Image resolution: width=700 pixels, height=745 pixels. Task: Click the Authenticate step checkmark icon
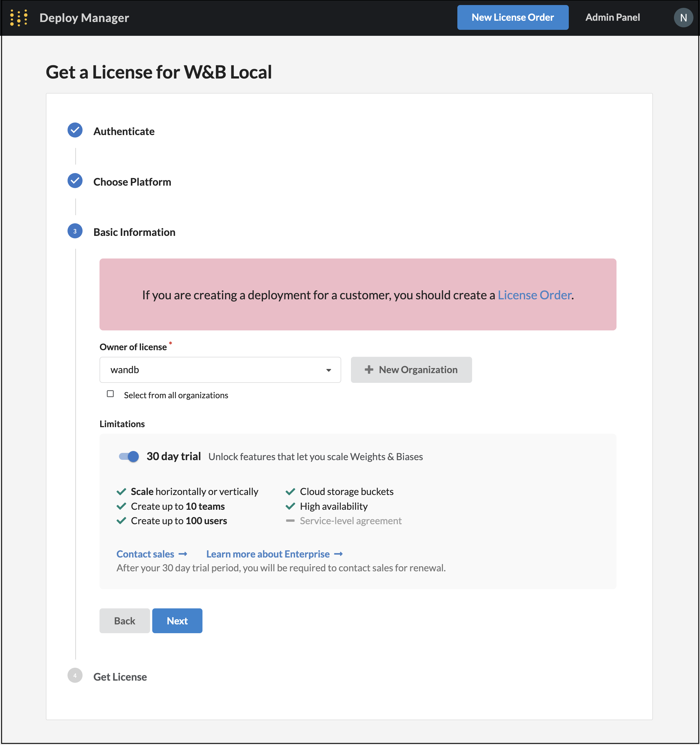pyautogui.click(x=75, y=130)
